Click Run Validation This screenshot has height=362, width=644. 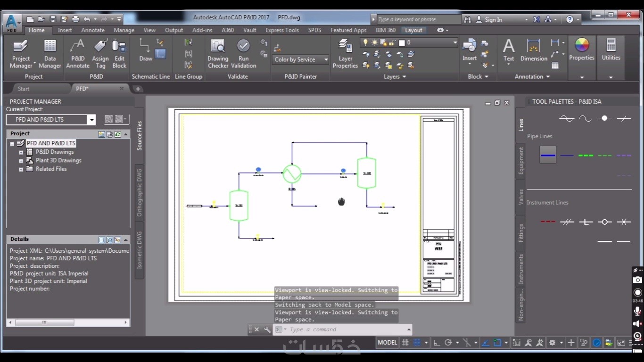pyautogui.click(x=243, y=54)
